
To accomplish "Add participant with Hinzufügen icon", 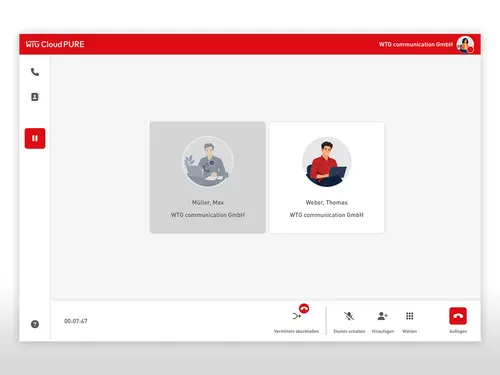I will click(383, 316).
